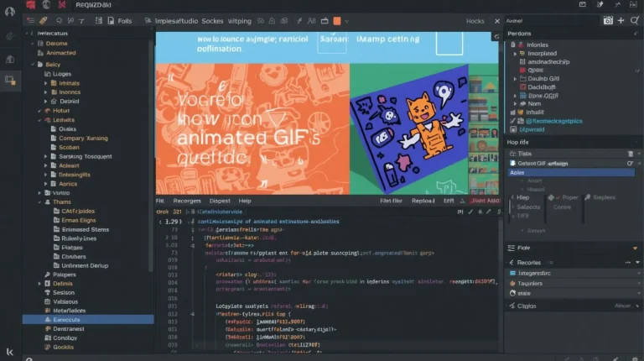Click the pencil edit icon in editor header

click(489, 212)
